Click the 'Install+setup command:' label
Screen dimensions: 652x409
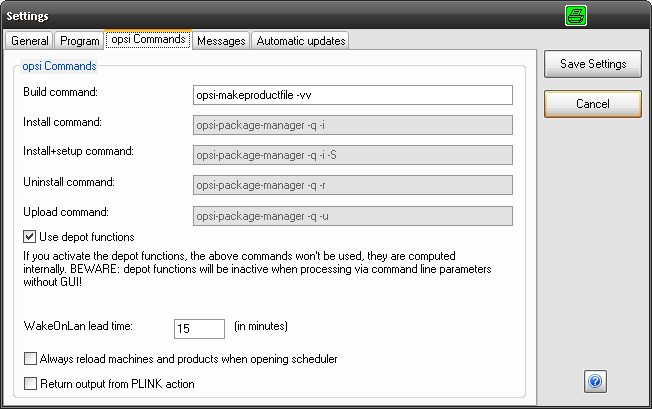coord(79,151)
